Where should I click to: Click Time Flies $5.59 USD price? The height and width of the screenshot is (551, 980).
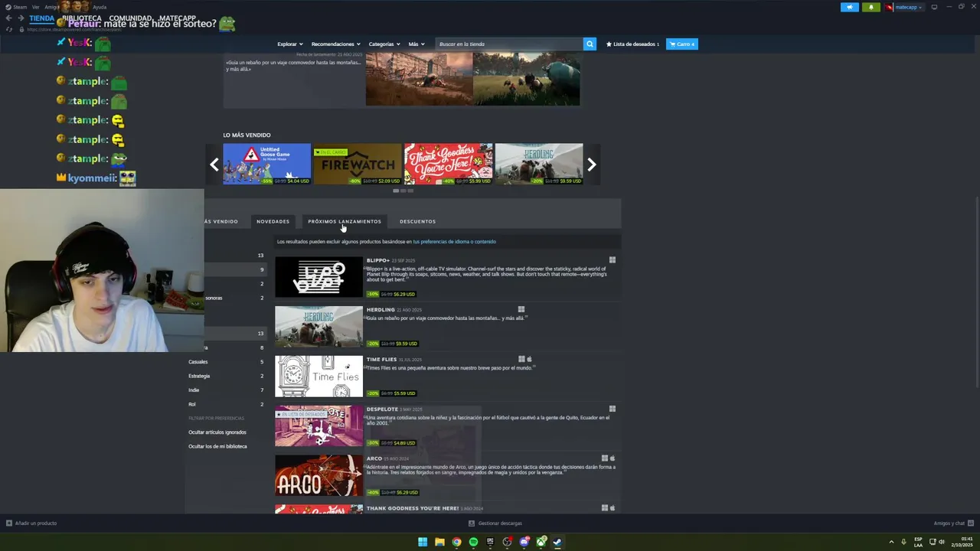click(405, 393)
